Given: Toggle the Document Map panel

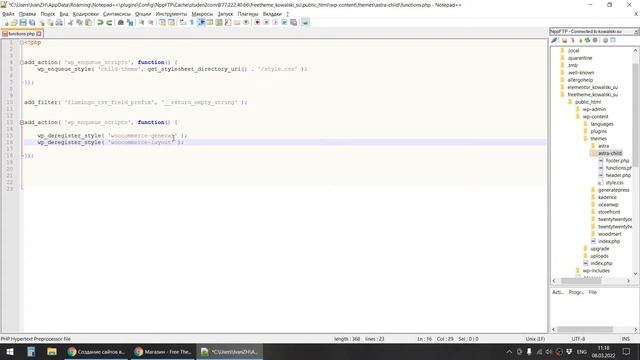Looking at the screenshot, I should click(x=219, y=22).
